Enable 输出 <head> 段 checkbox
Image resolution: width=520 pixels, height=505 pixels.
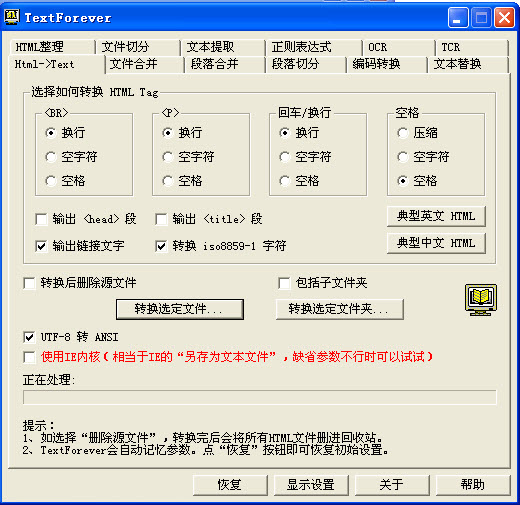(41, 219)
